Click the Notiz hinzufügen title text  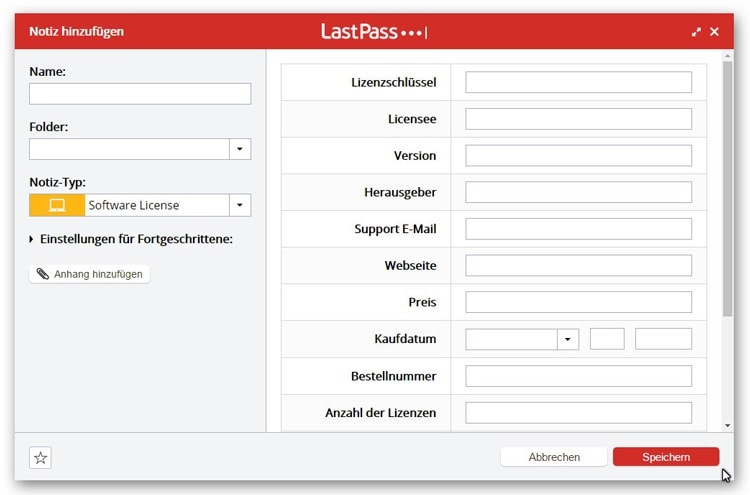tap(77, 32)
